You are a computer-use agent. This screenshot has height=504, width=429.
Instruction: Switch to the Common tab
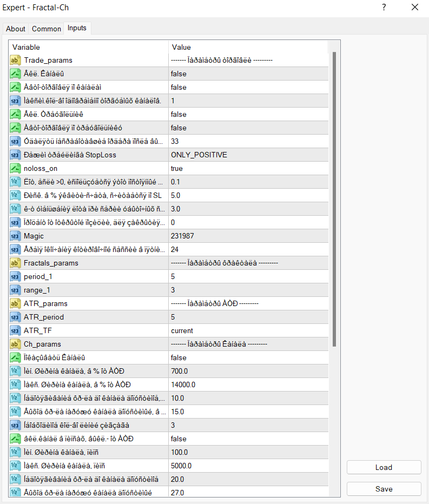point(47,29)
